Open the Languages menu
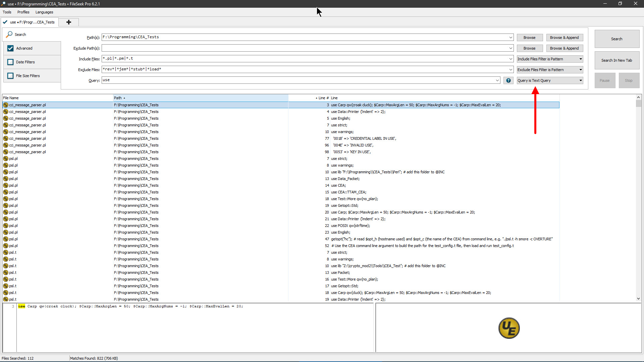This screenshot has height=362, width=644. point(44,12)
